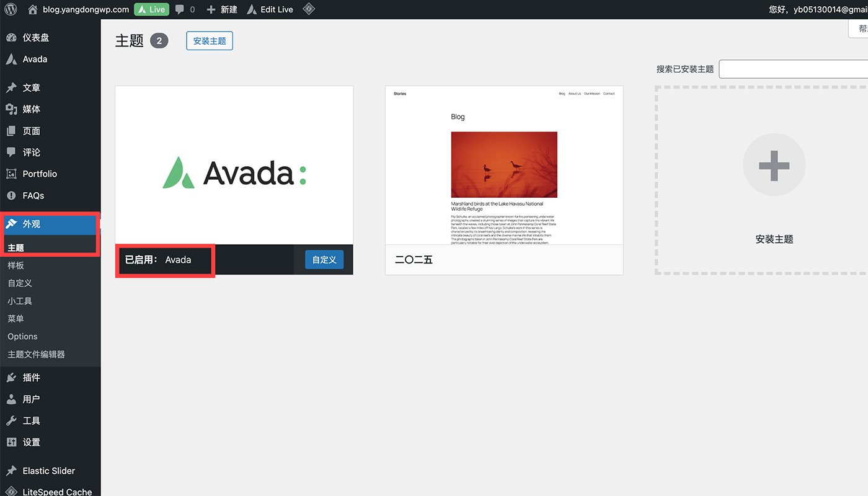Image resolution: width=868 pixels, height=496 pixels.
Task: Click the Media library icon in sidebar
Action: [x=11, y=109]
